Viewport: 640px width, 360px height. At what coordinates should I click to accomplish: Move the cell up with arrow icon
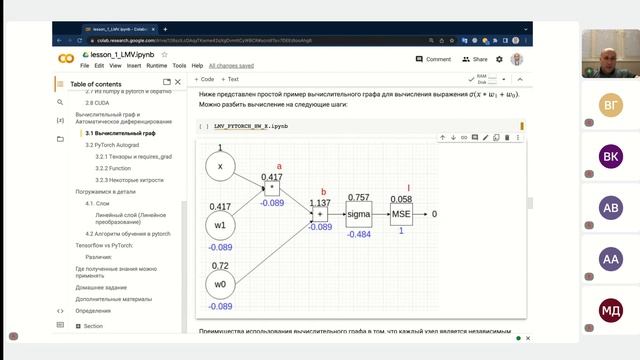442,138
